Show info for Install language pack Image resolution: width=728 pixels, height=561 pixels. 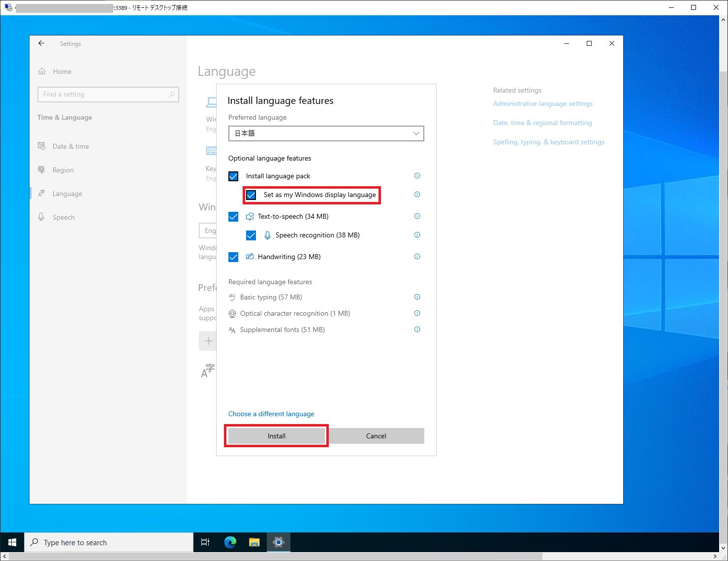pos(417,176)
